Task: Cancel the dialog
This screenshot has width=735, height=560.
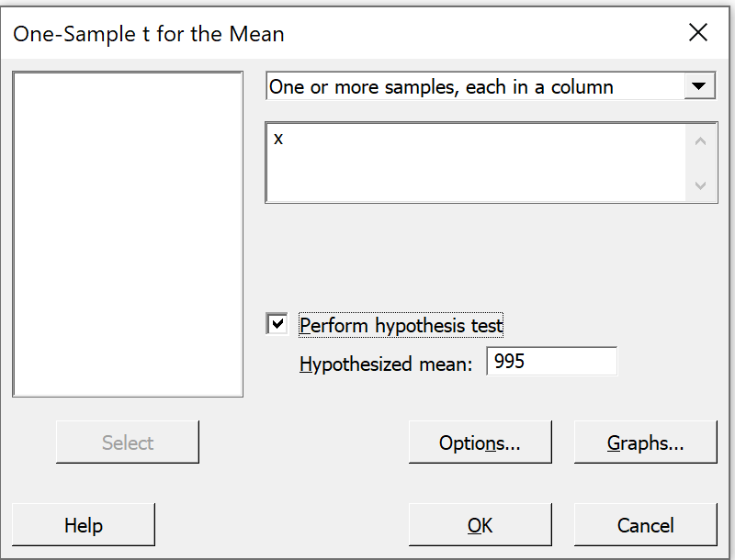Action: pos(646,525)
